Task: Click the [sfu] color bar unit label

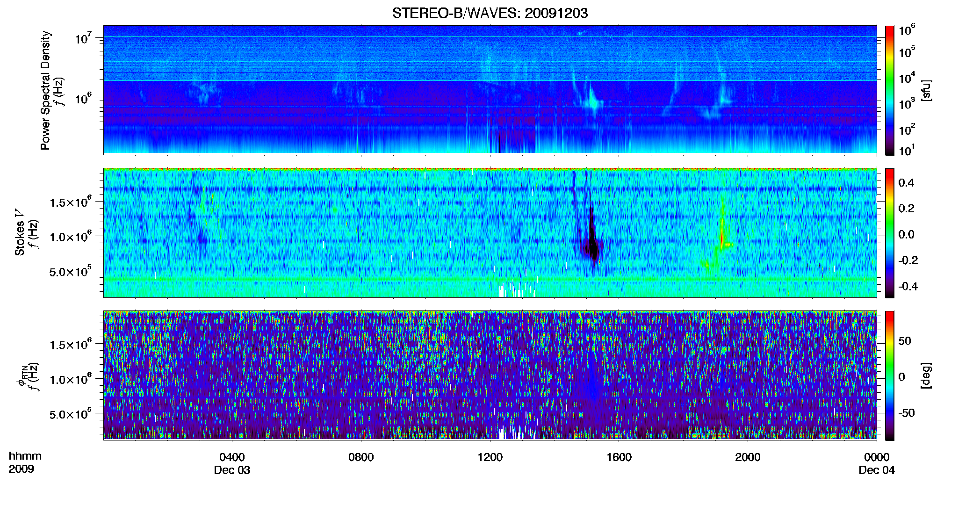Action: [x=926, y=90]
